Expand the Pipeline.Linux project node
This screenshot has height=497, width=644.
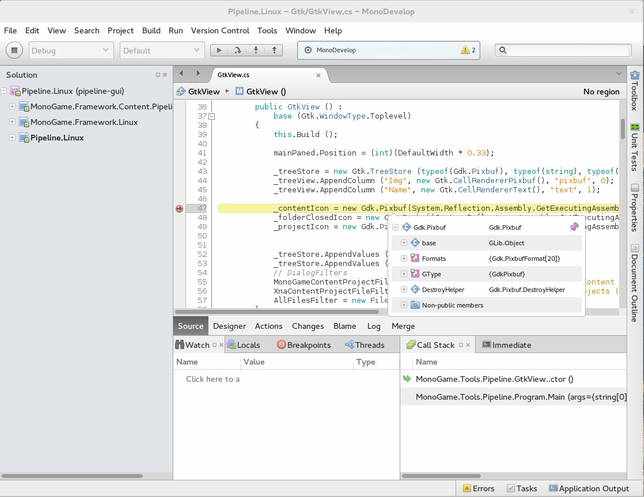12,138
